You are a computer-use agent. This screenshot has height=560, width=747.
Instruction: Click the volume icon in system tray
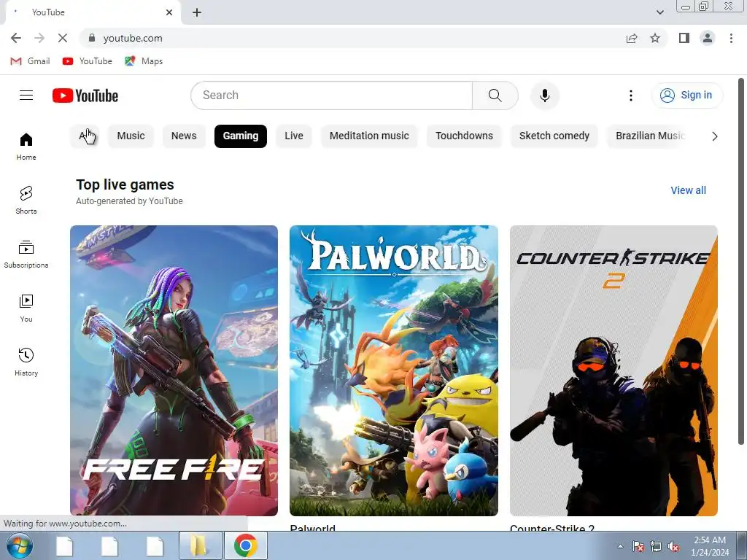[x=673, y=547]
